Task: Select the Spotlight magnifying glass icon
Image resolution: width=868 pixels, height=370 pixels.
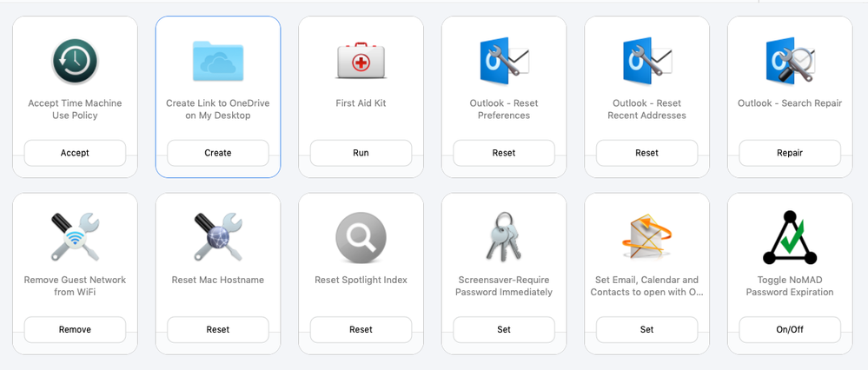Action: (361, 238)
